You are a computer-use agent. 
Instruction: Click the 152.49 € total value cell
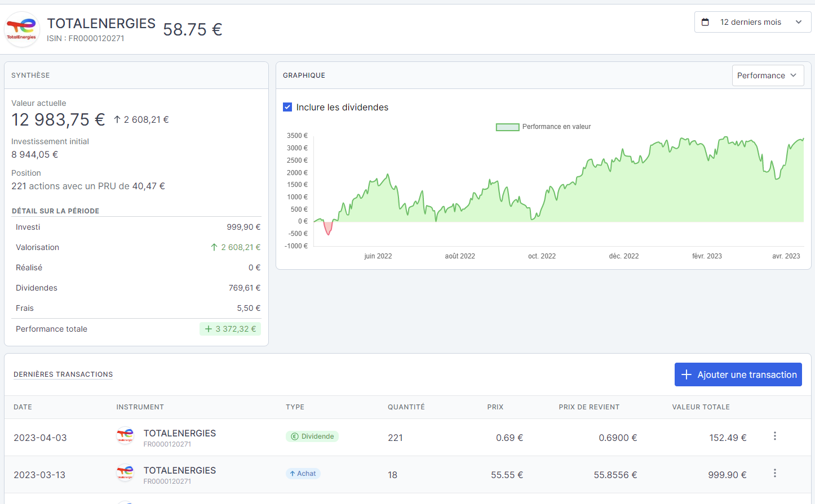(x=728, y=438)
